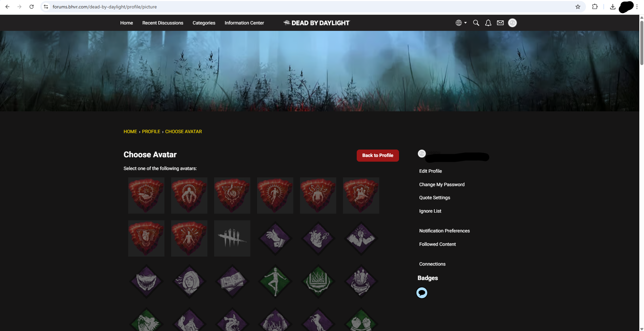This screenshot has height=331, width=644.
Task: Open Notification Preferences
Action: [x=444, y=231]
